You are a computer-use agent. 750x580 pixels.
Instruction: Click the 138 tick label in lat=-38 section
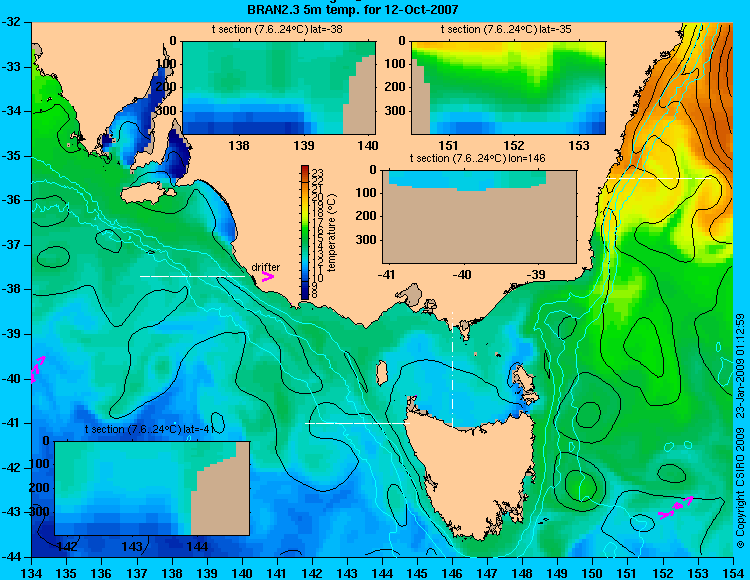(x=239, y=145)
